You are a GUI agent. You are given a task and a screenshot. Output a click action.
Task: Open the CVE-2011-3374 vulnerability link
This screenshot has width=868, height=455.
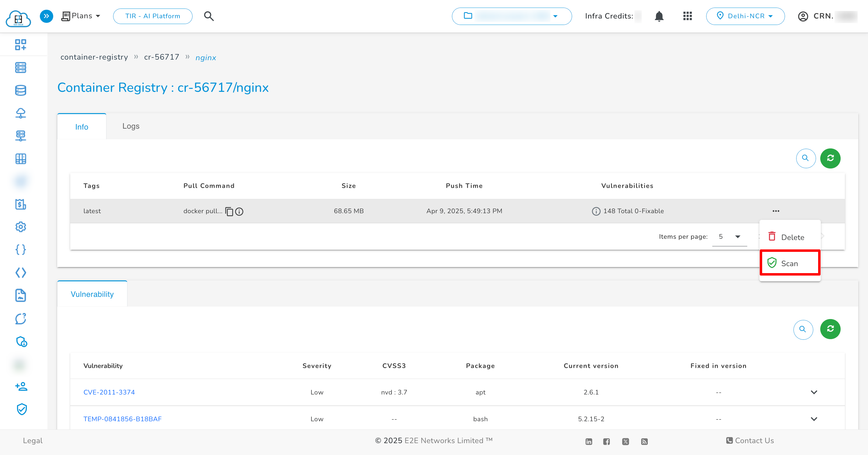pyautogui.click(x=109, y=392)
